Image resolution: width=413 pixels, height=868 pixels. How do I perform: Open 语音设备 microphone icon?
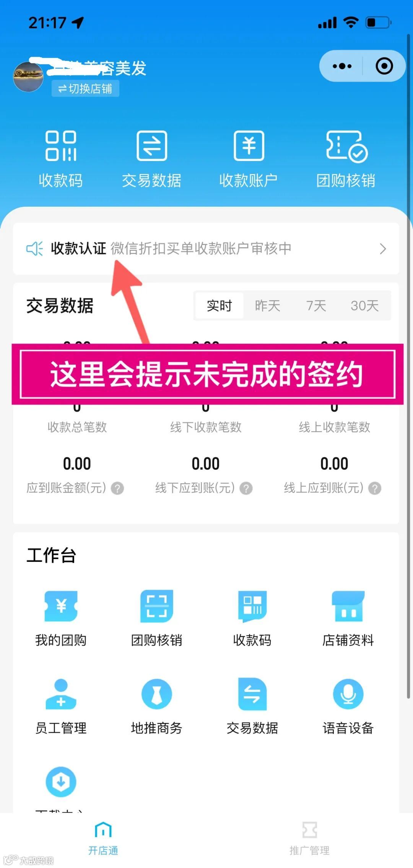click(x=348, y=694)
